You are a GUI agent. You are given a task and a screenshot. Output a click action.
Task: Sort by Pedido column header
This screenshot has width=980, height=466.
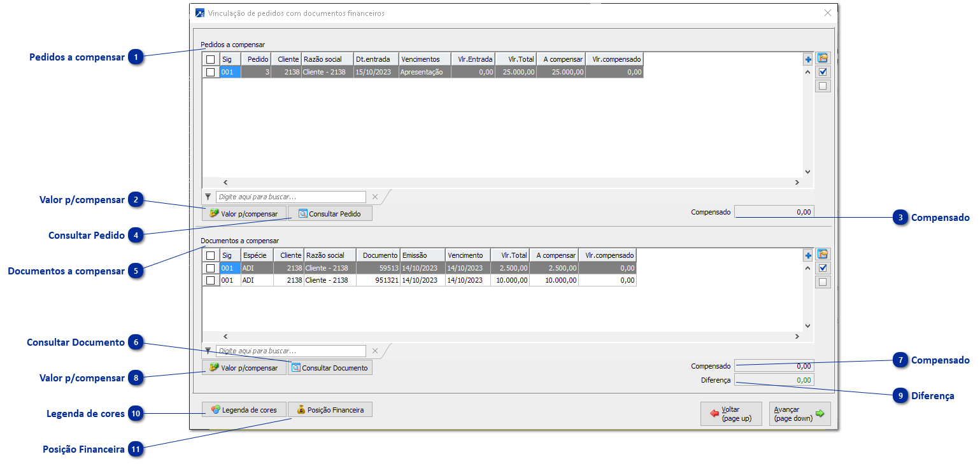257,59
